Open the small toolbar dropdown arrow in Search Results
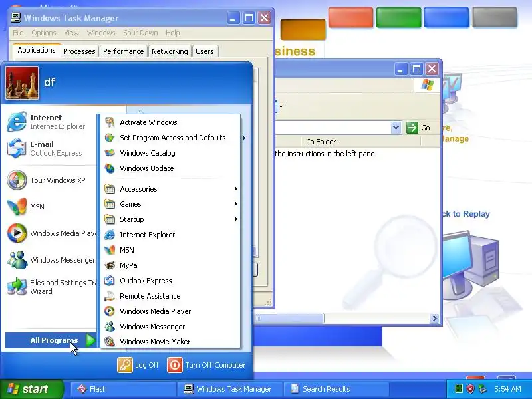This screenshot has width=532, height=399. (x=281, y=106)
